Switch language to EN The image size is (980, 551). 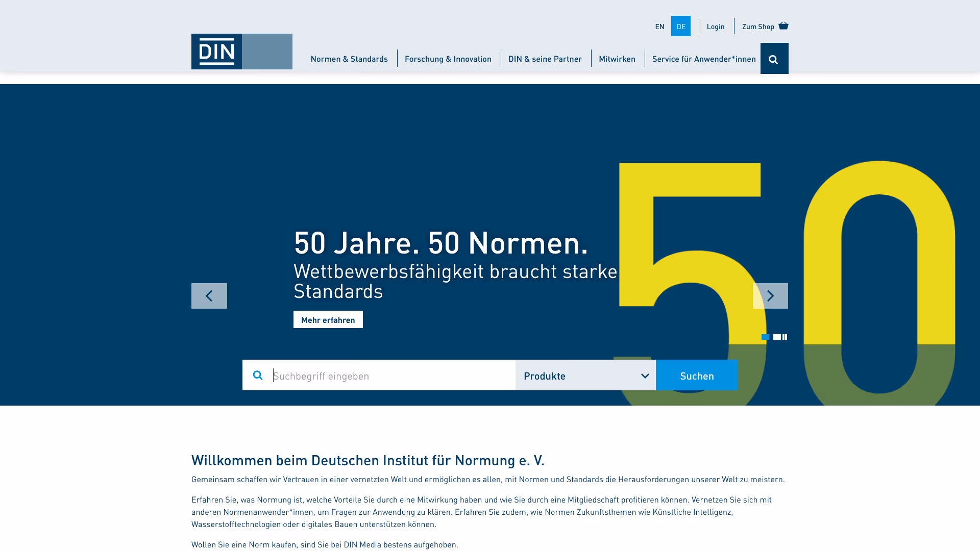659,26
